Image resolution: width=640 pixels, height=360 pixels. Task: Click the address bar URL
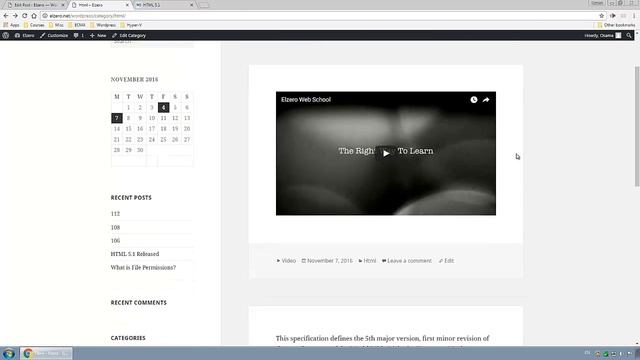(x=87, y=16)
